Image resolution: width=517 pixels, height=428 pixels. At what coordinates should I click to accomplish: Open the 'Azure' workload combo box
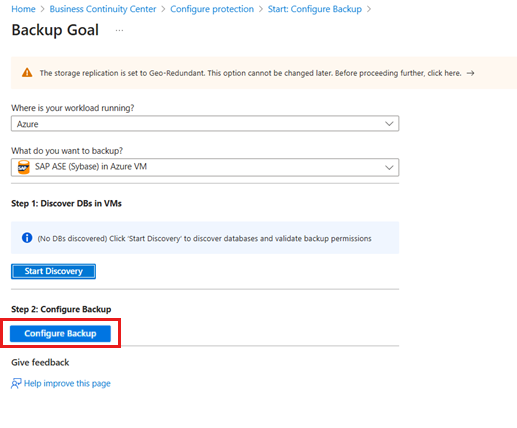(205, 124)
